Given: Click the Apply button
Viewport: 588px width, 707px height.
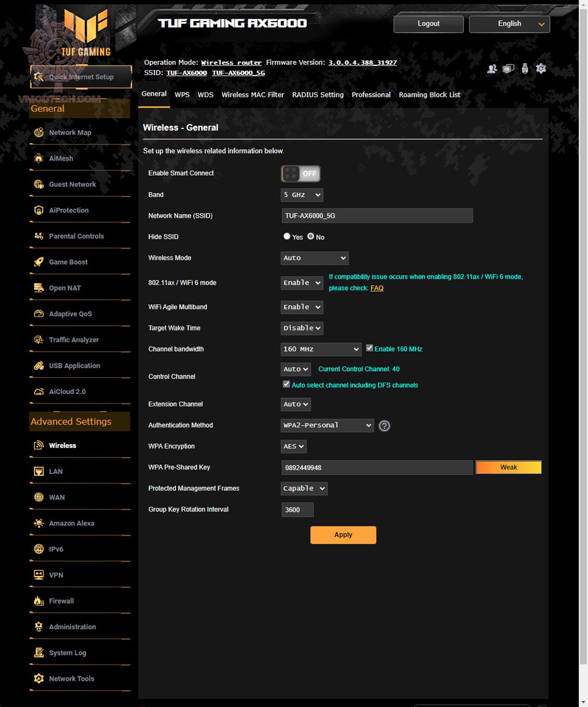Looking at the screenshot, I should click(343, 535).
